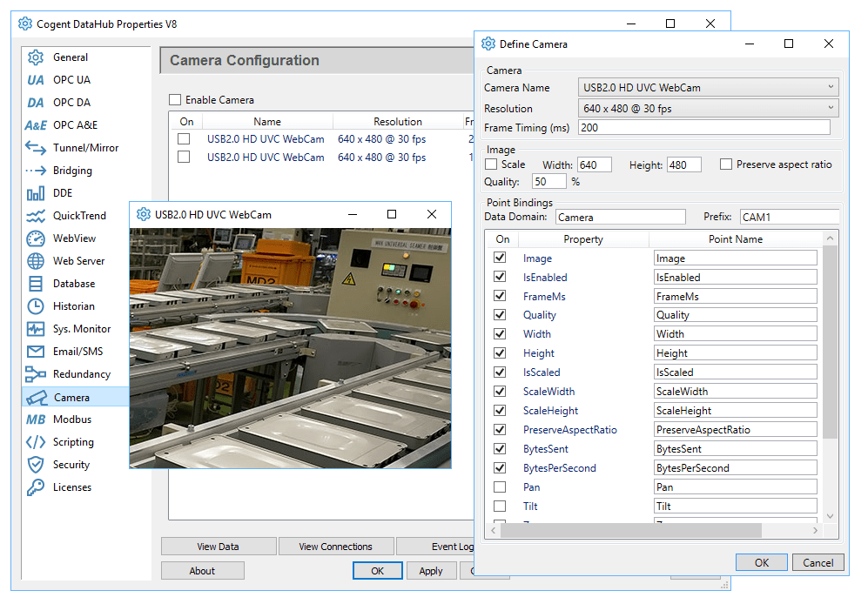The height and width of the screenshot is (604, 868).
Task: Click Apply in the Properties window
Action: point(431,571)
